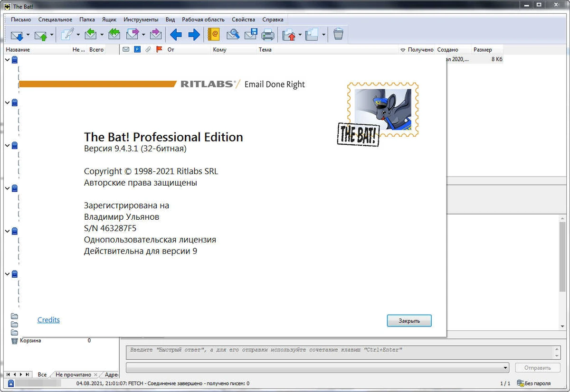Image resolution: width=570 pixels, height=392 pixels.
Task: Click the blue mailbox lock icon in status bar
Action: (10, 383)
